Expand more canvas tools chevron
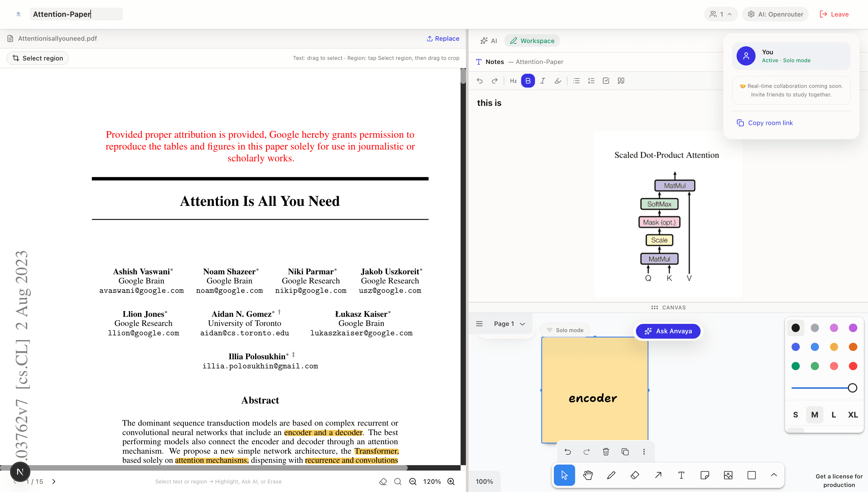The width and height of the screenshot is (868, 492). point(774,475)
